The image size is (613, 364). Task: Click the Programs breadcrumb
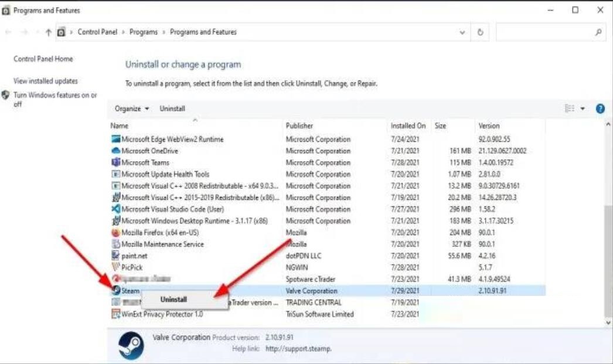(144, 32)
